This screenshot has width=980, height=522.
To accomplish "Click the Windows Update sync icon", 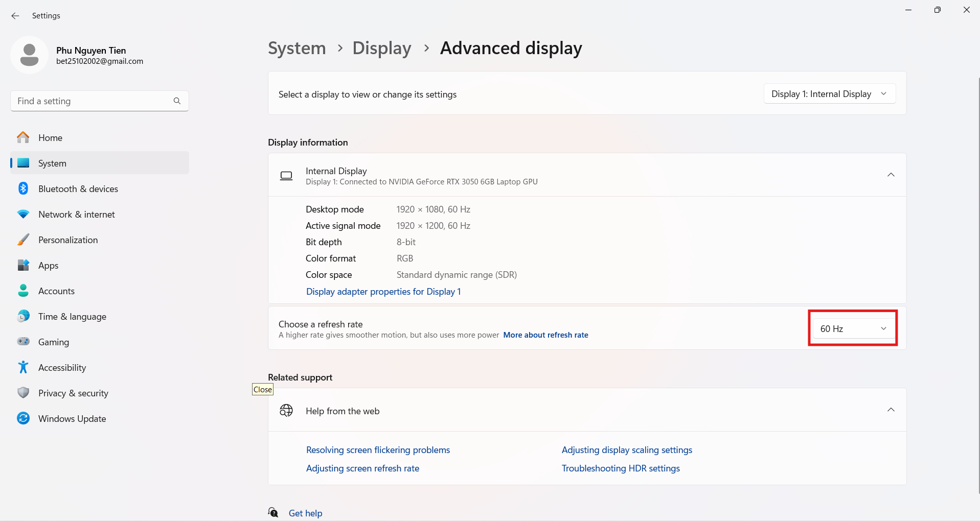I will [23, 418].
